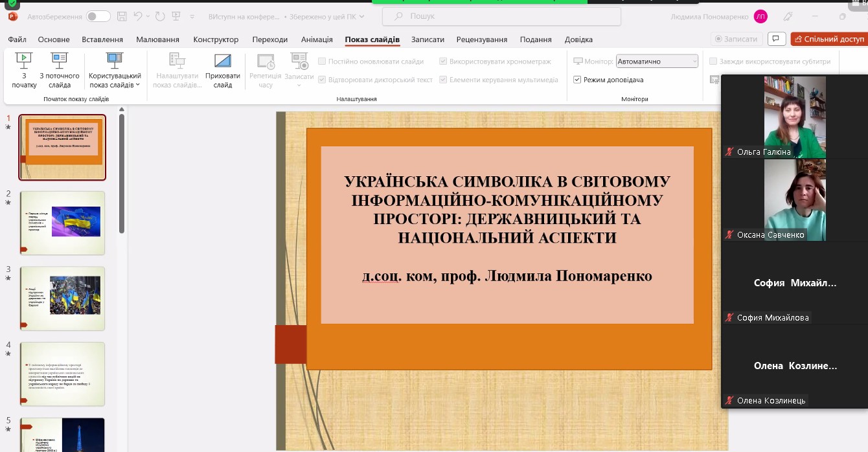This screenshot has width=868, height=452.
Task: Open the 'Вставлення' ribbon tab
Action: [102, 40]
